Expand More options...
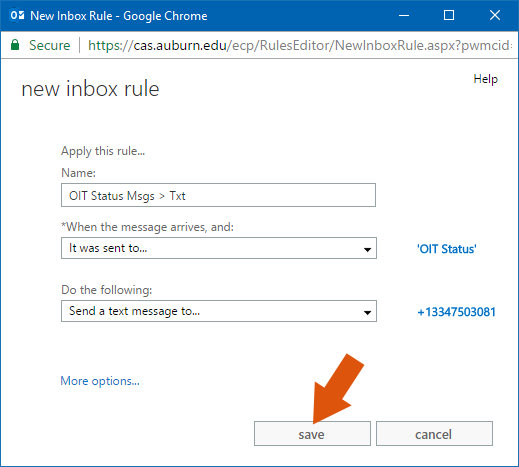 (100, 381)
